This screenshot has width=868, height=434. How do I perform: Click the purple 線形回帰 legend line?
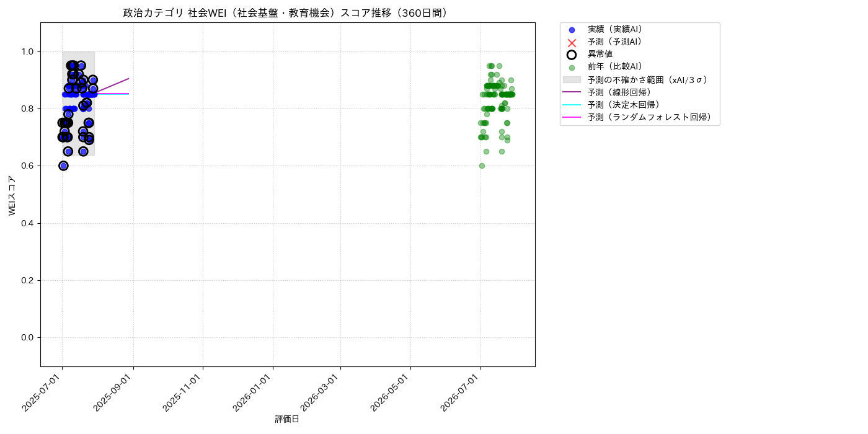click(572, 92)
